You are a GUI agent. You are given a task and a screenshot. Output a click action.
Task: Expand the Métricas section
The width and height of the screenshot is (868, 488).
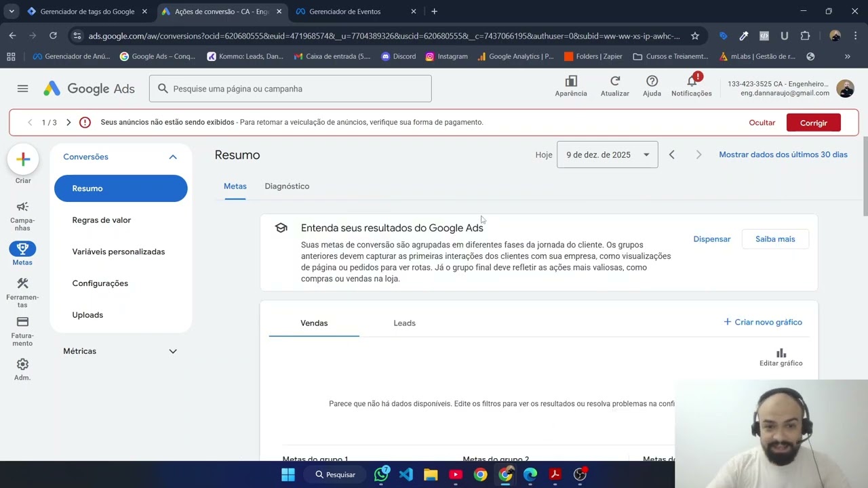173,351
